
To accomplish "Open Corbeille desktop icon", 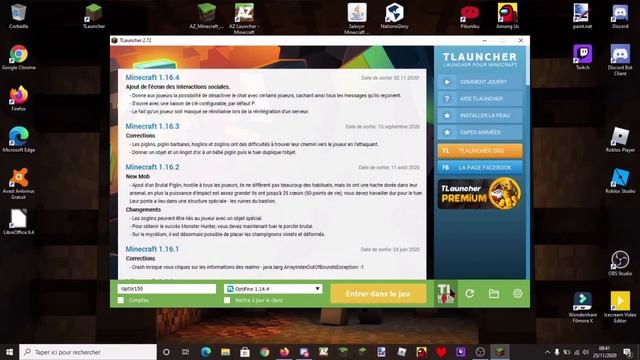I will [x=18, y=16].
